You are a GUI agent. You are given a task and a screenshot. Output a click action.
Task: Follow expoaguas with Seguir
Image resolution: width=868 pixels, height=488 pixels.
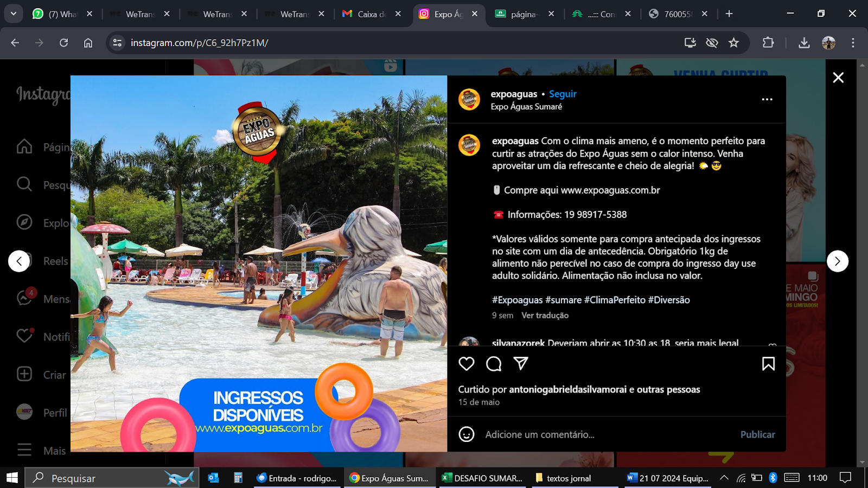point(563,94)
